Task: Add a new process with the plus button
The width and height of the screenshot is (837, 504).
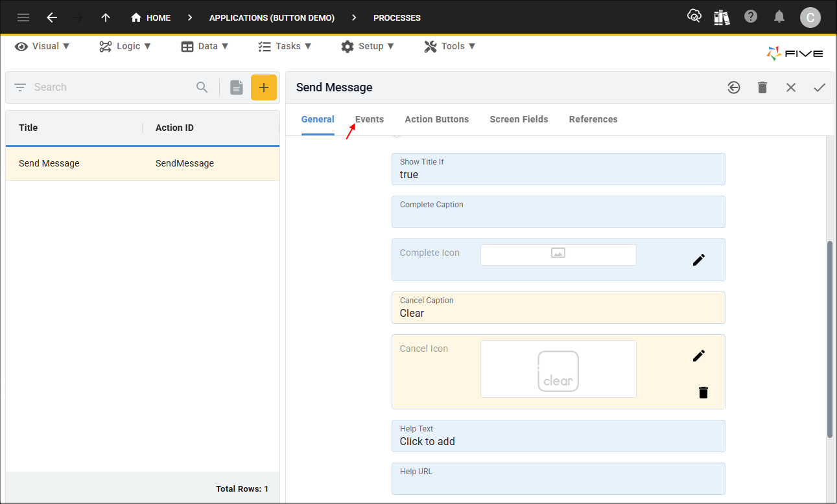Action: (x=264, y=87)
